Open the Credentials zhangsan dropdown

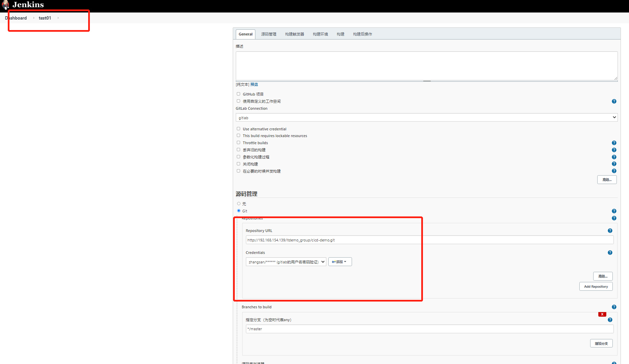click(286, 262)
